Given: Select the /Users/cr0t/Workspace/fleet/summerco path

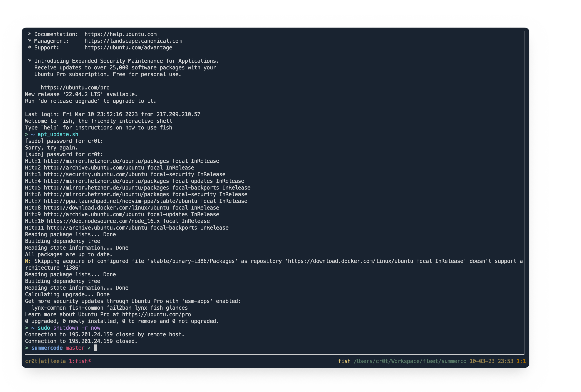Looking at the screenshot, I should coord(410,361).
